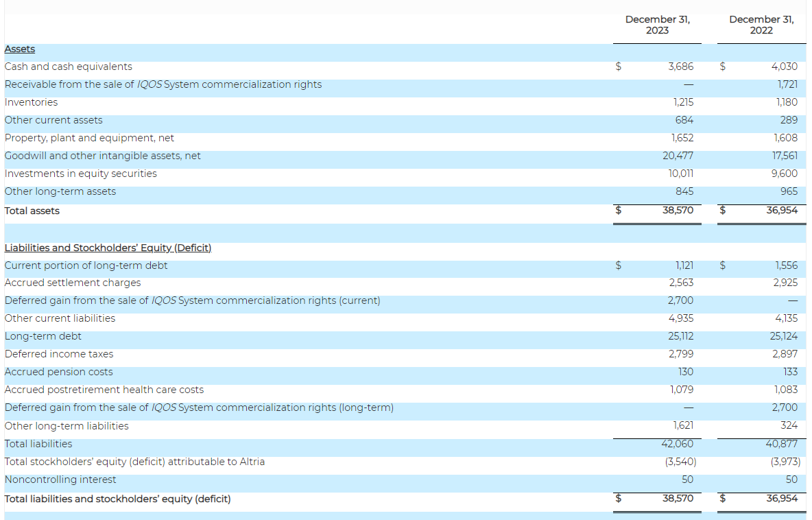Click the "December 31, 2023" column header
Screen dimensions: 812x520
(657, 25)
